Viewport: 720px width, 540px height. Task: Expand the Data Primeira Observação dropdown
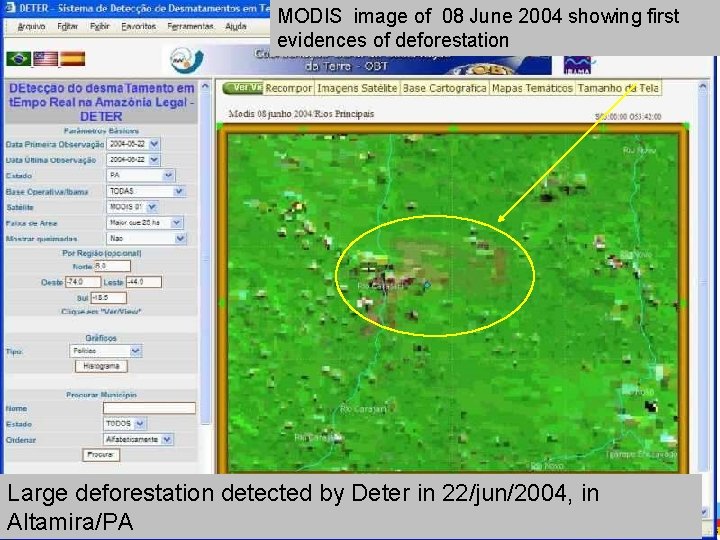(x=133, y=144)
